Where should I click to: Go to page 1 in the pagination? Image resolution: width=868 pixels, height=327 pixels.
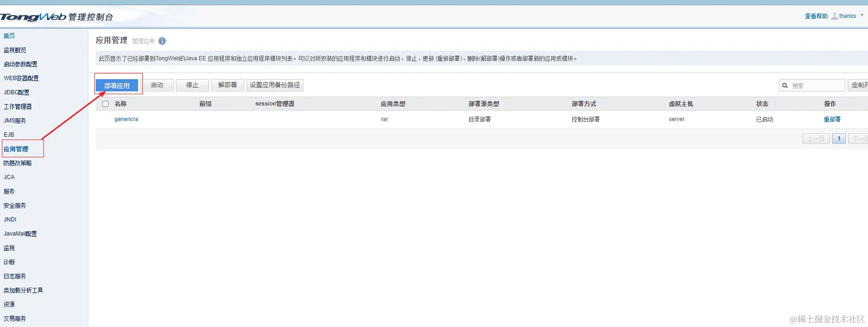(x=839, y=139)
